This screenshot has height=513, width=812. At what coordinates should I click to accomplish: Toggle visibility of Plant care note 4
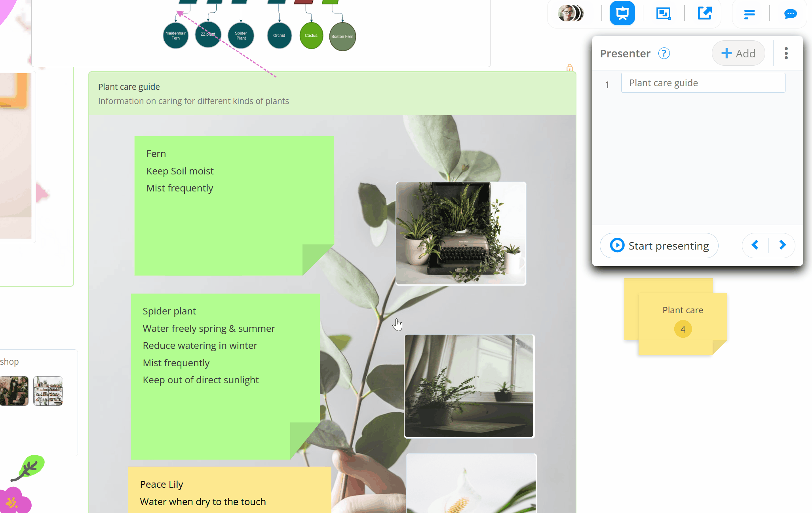(x=682, y=329)
